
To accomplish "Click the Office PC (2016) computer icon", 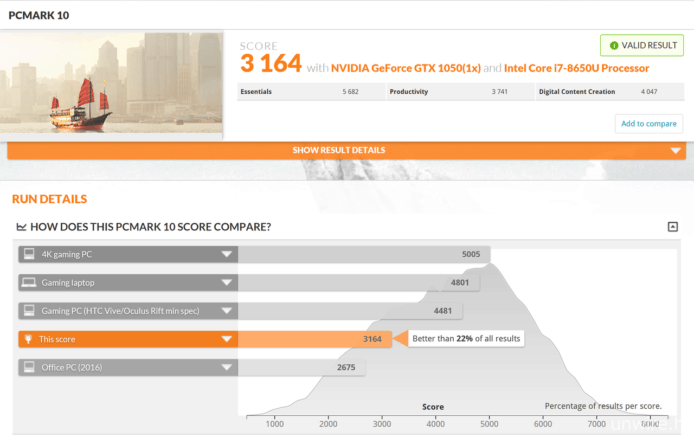I will pos(28,367).
